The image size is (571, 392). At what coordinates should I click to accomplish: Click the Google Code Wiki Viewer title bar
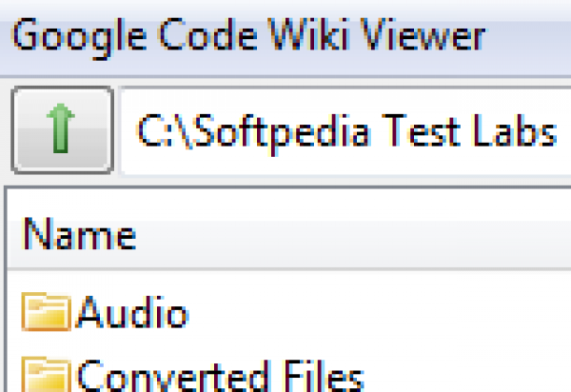coord(285,38)
